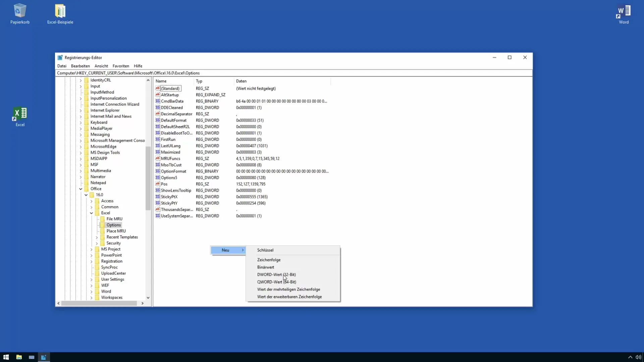This screenshot has height=362, width=644.
Task: Choose DWORD-Wert (32-Bit) from submenu
Action: pyautogui.click(x=293, y=275)
